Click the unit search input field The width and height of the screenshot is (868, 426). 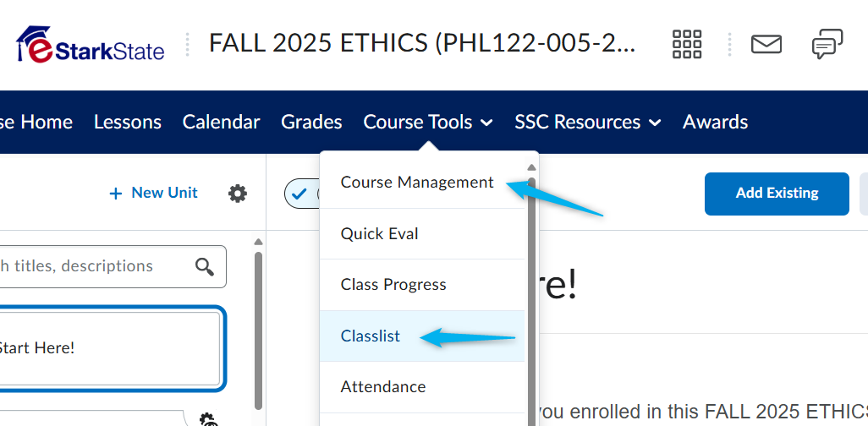click(x=111, y=266)
